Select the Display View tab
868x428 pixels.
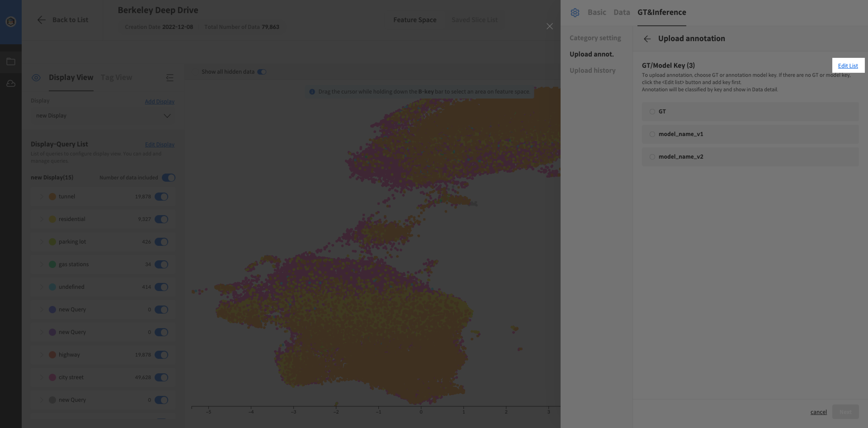tap(71, 78)
